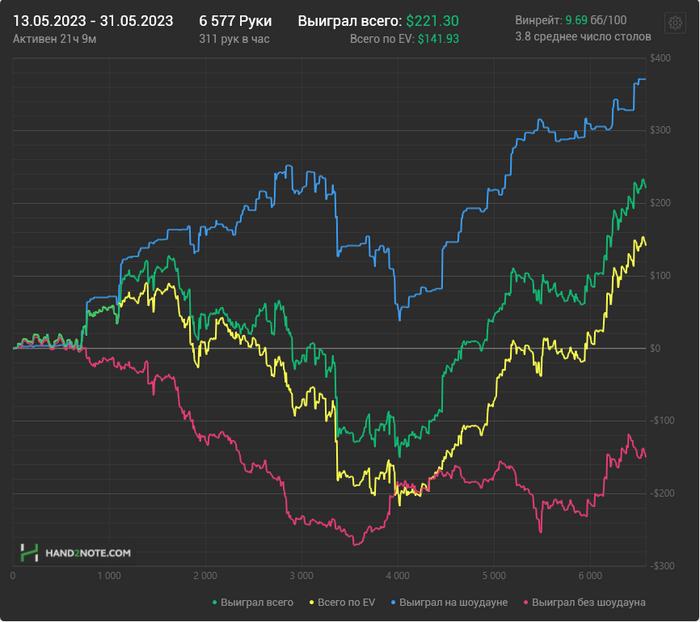Click the -$100 y-axis label
The image size is (700, 622).
(x=660, y=421)
